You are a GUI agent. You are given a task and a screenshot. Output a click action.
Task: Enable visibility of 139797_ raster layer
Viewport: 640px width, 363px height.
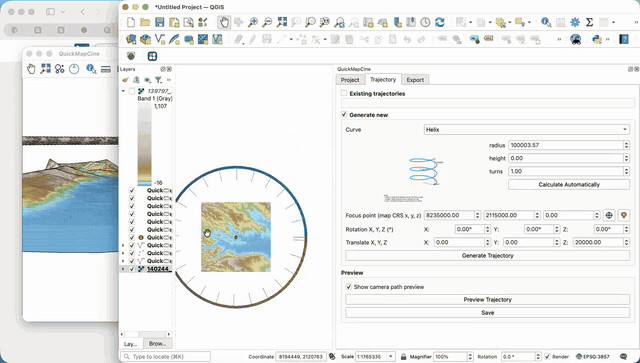coord(132,91)
